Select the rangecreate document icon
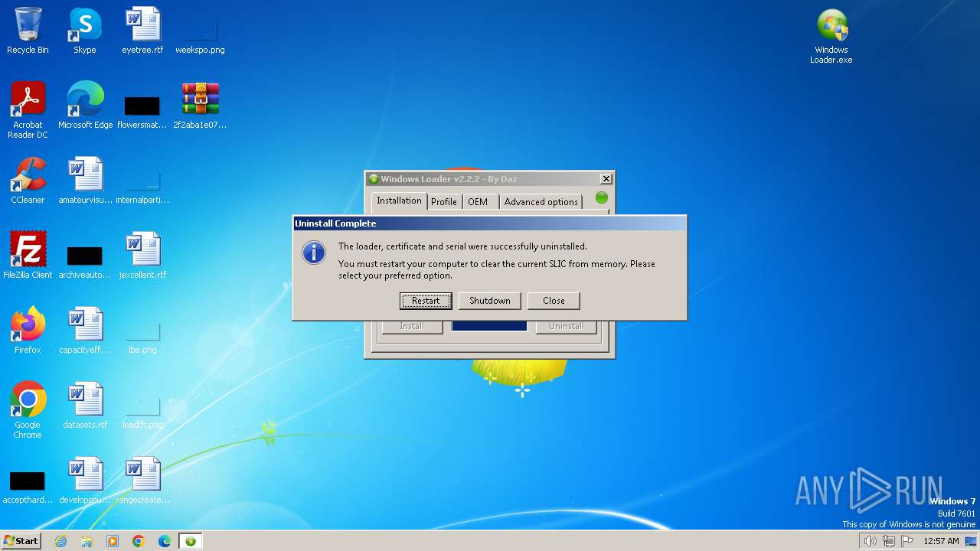The width and height of the screenshot is (980, 551). [142, 481]
